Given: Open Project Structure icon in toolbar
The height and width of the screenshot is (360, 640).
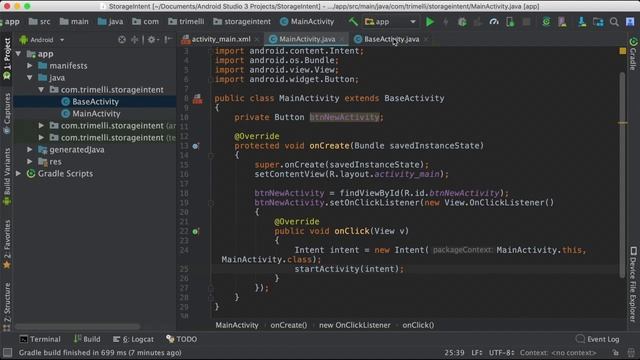Looking at the screenshot, I should pos(598,22).
